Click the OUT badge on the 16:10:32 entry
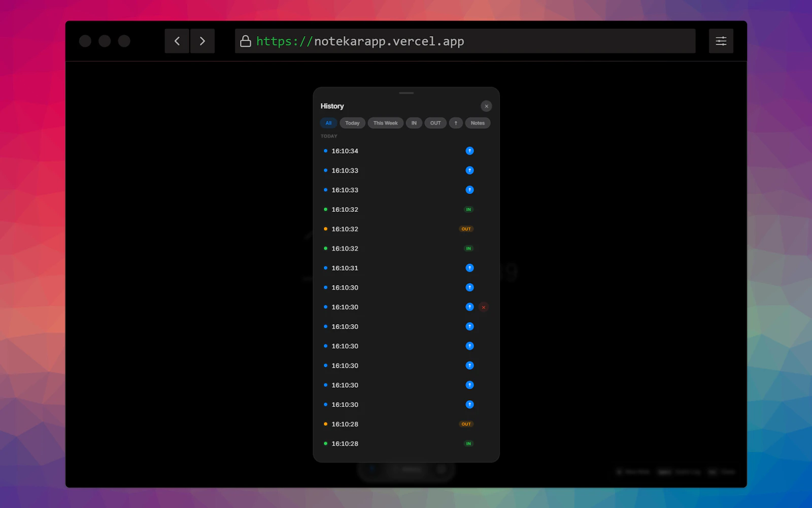The width and height of the screenshot is (812, 508). point(466,229)
